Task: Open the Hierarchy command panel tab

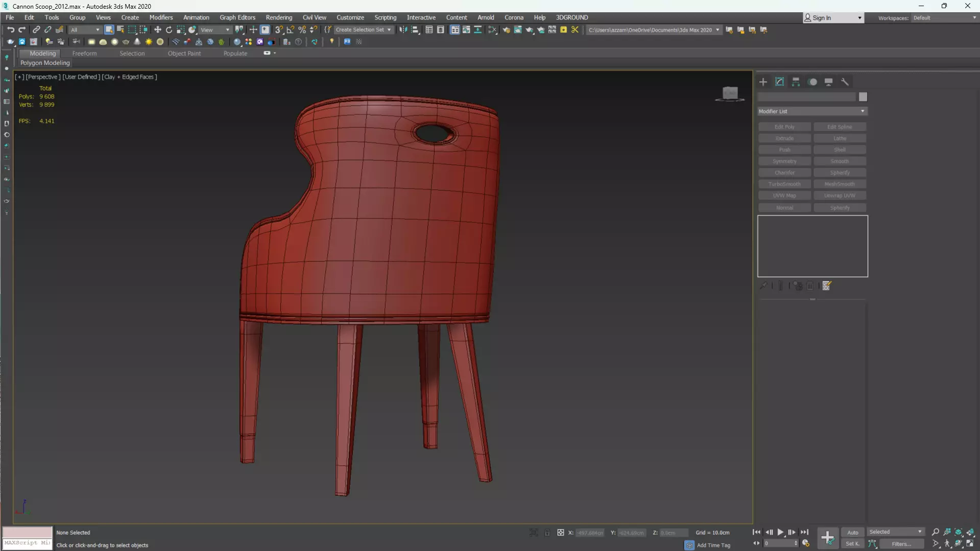Action: (796, 82)
